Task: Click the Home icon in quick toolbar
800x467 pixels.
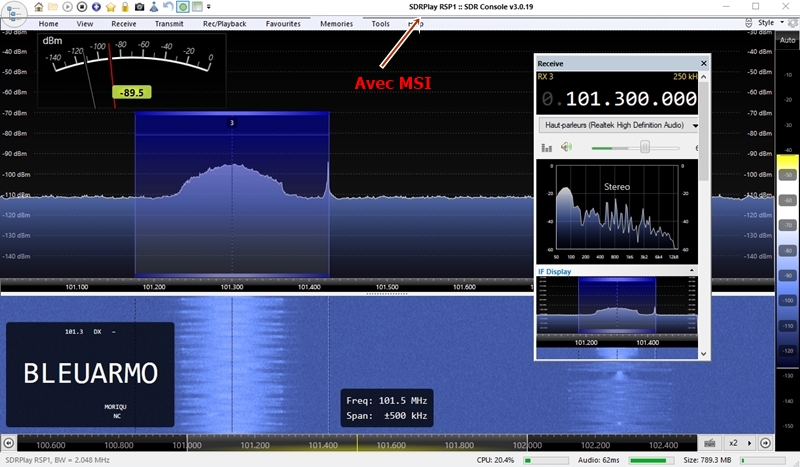Action: (38, 7)
